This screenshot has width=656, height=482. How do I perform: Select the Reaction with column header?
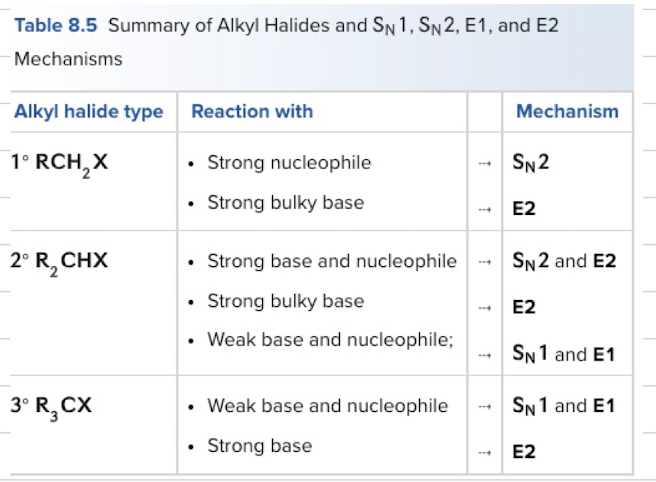pyautogui.click(x=252, y=111)
